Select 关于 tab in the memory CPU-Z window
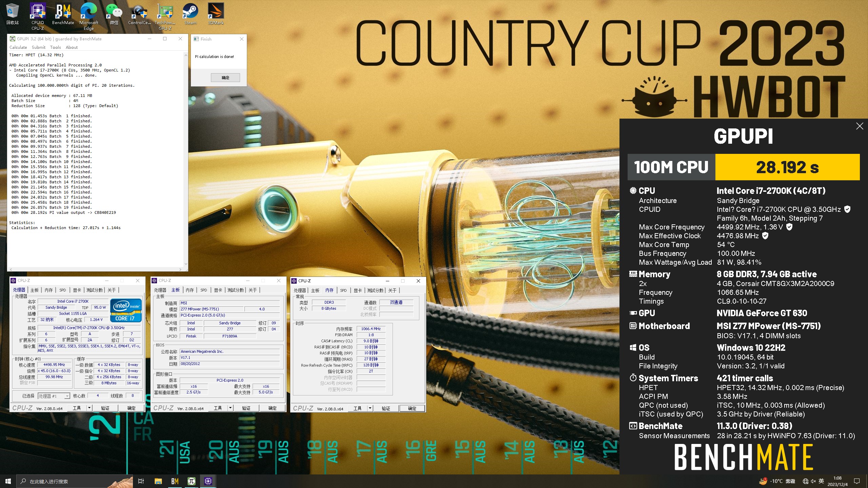The image size is (868, 488). click(x=392, y=290)
